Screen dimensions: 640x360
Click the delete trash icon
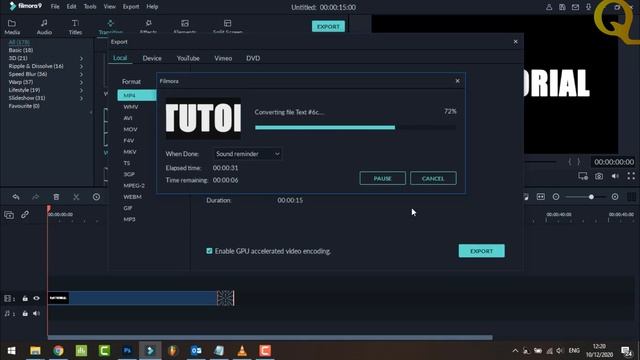56,197
